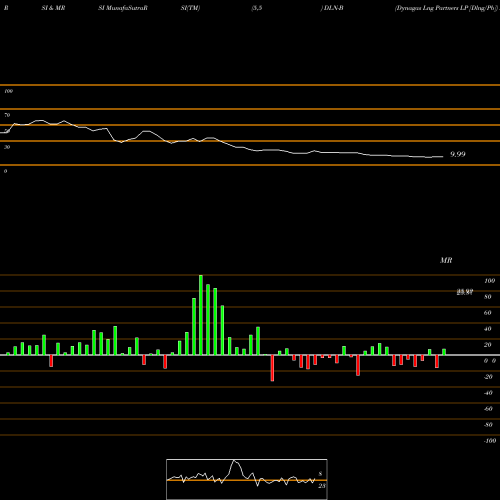Click the MR axis label -80
This screenshot has width=500, height=500.
pyautogui.click(x=488, y=425)
